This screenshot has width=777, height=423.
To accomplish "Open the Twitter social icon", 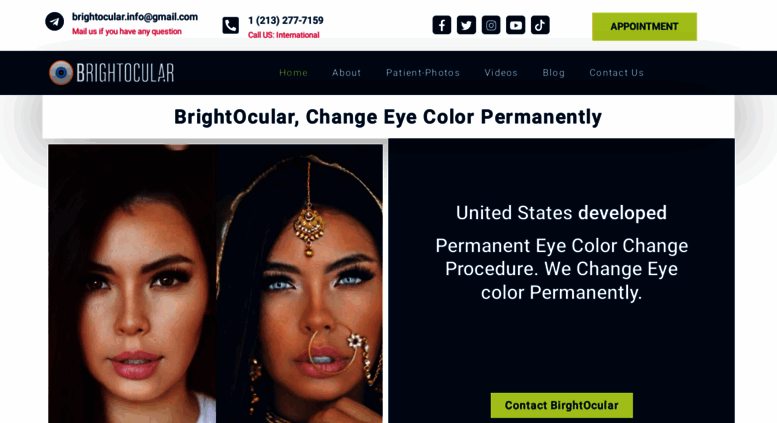I will (x=466, y=25).
